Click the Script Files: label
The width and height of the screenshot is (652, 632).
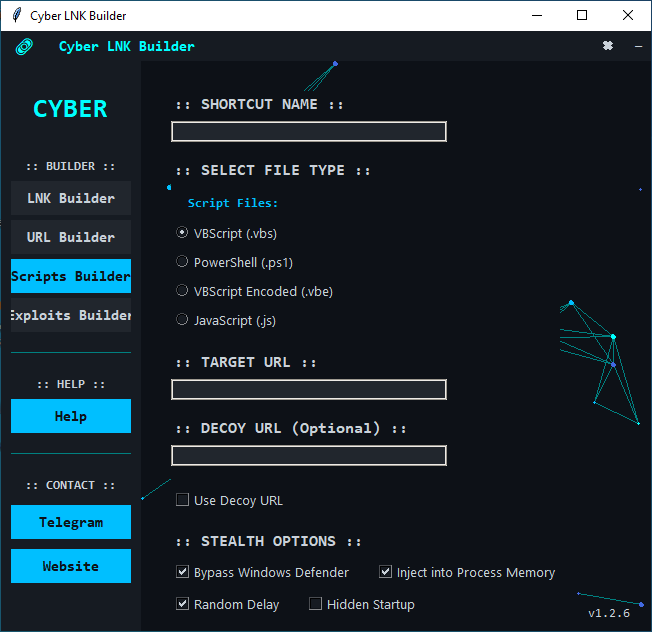pyautogui.click(x=232, y=203)
